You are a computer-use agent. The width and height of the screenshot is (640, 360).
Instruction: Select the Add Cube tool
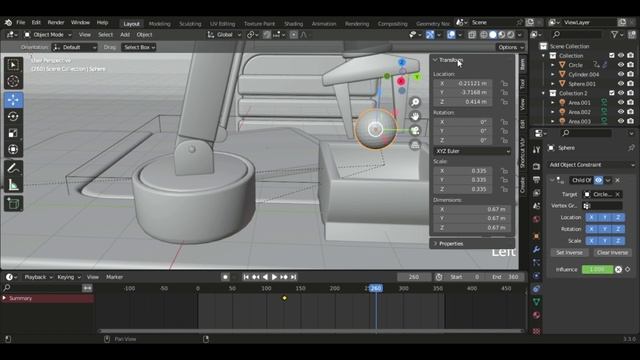point(13,203)
